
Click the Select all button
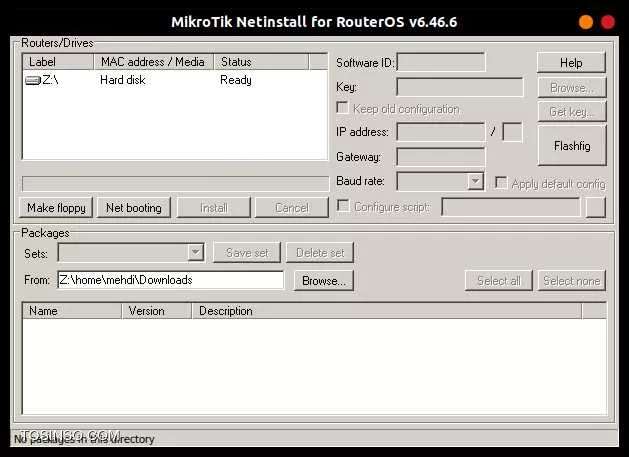pyautogui.click(x=499, y=280)
